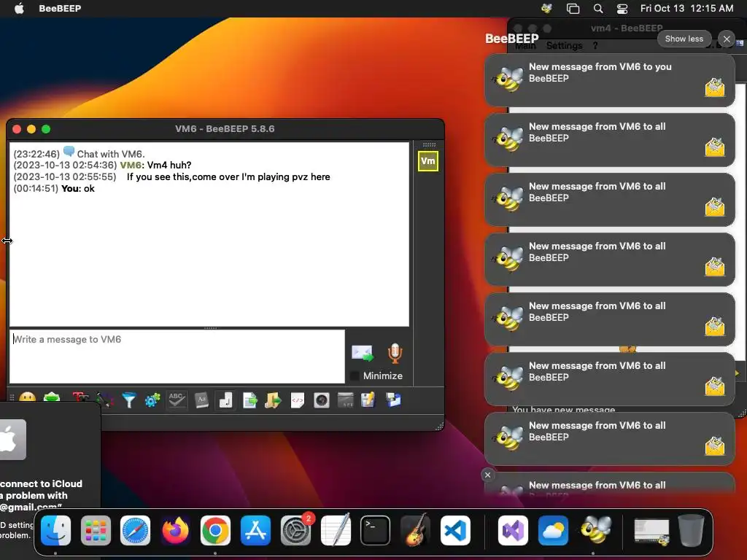Open the ? help menu in vm4 window
747x560 pixels.
coord(595,46)
